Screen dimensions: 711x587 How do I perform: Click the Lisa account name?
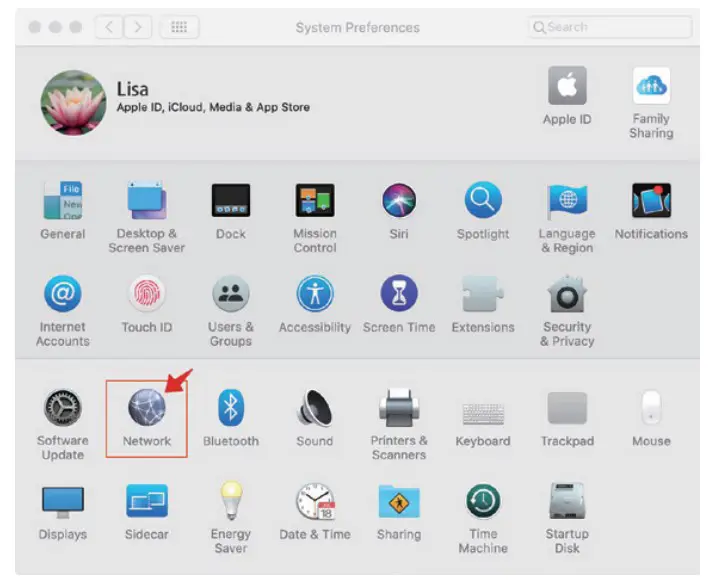pyautogui.click(x=132, y=89)
